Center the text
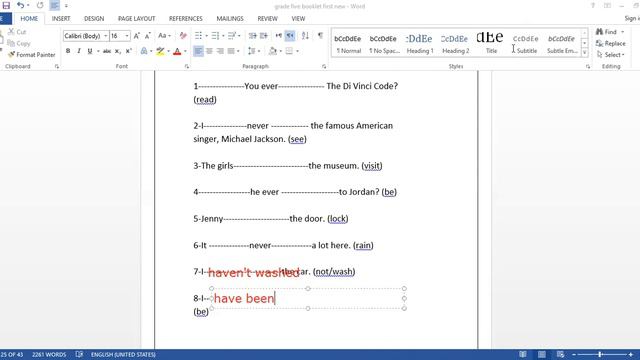 point(209,51)
